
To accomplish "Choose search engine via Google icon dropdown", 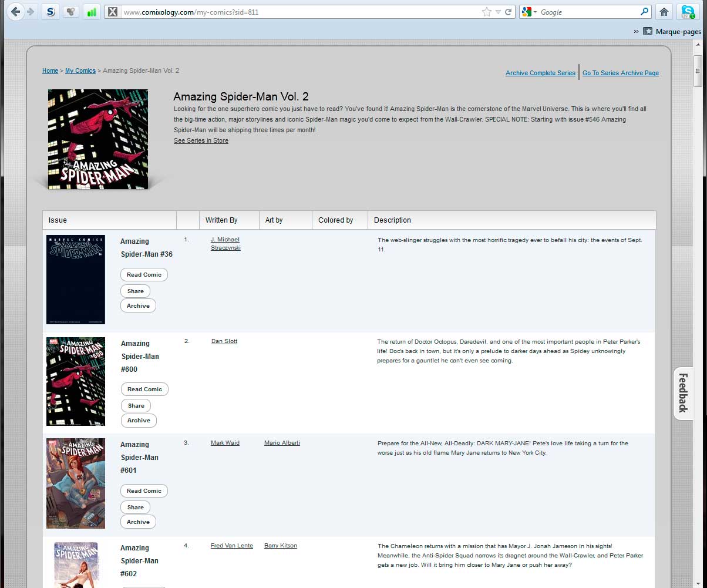I will point(529,12).
